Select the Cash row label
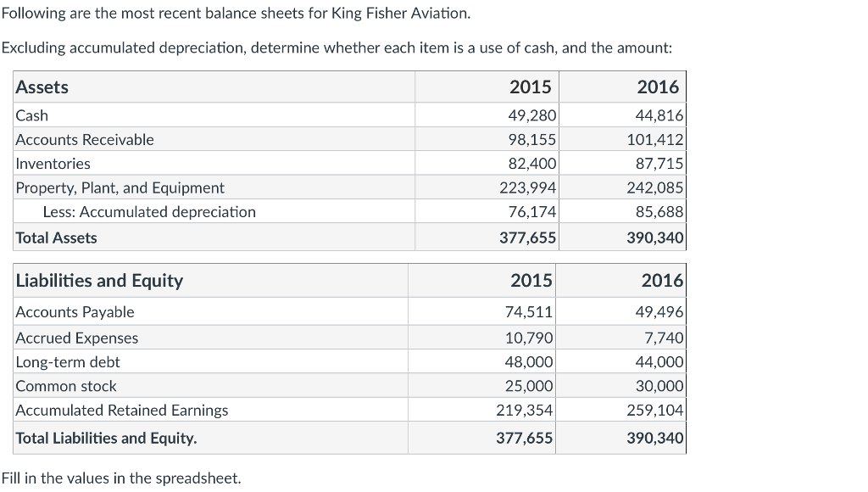The image size is (868, 492). [32, 115]
